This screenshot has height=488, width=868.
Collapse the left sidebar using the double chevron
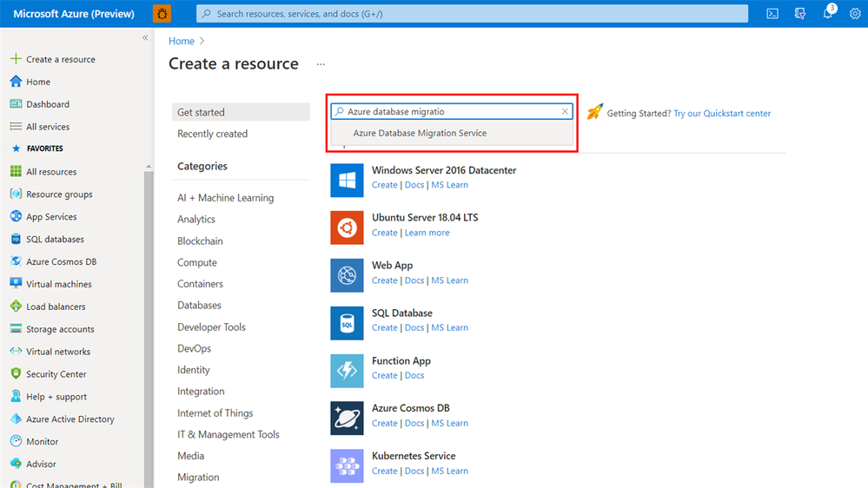point(145,37)
